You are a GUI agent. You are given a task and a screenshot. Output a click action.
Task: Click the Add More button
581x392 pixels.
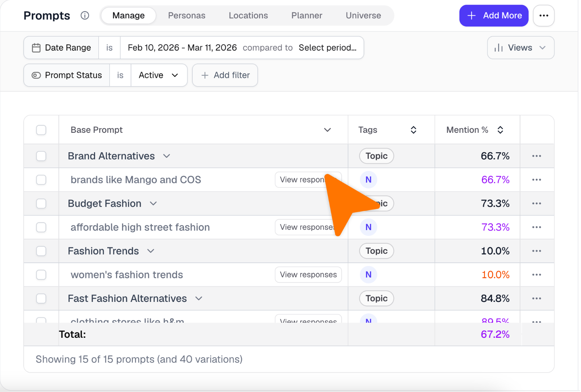point(493,15)
